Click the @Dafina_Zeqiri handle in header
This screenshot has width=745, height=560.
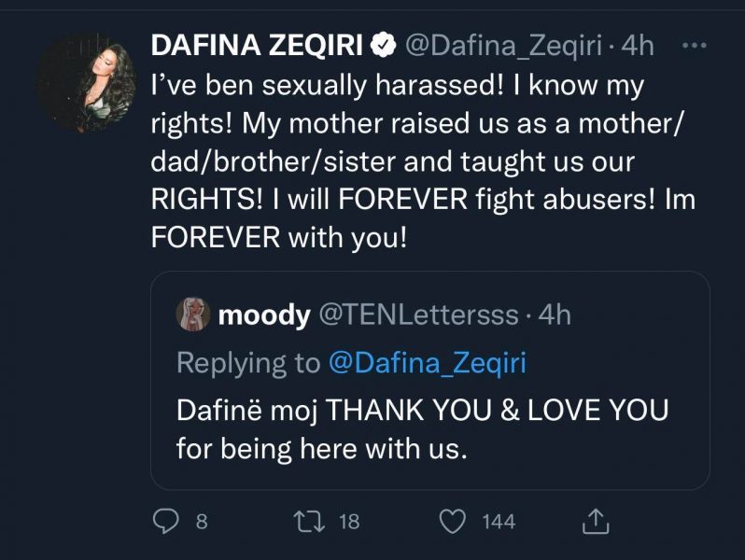(x=499, y=44)
